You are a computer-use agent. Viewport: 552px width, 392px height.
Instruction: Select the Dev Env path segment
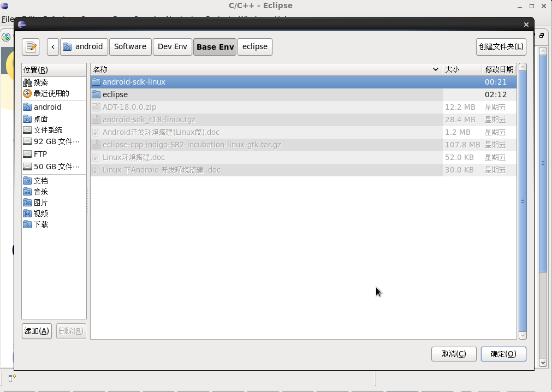[x=172, y=46]
